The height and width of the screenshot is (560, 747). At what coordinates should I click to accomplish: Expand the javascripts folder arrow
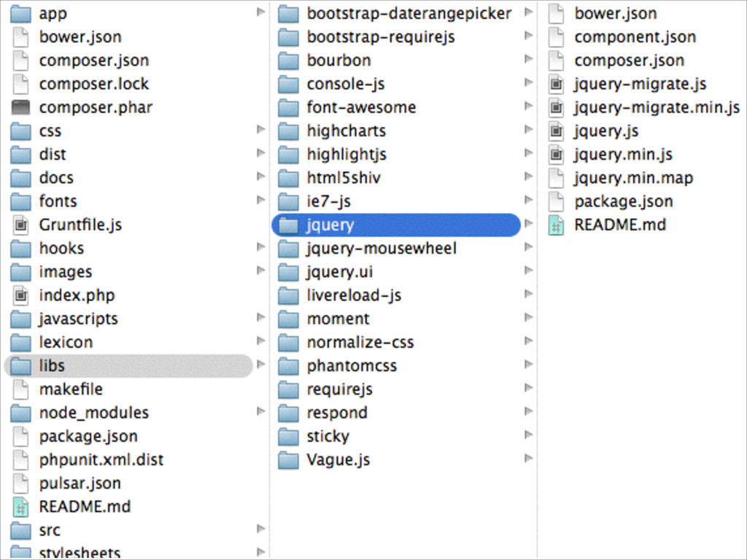click(x=260, y=317)
